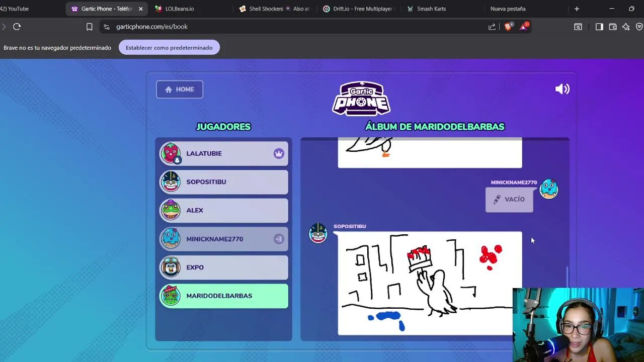
Task: Select player EXPO in list
Action: [x=224, y=267]
